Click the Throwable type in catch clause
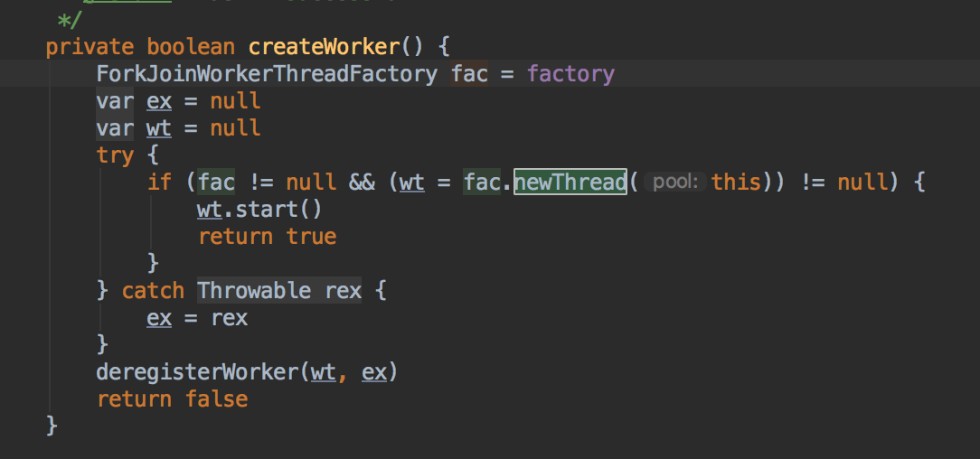The height and width of the screenshot is (459, 980). coord(253,290)
